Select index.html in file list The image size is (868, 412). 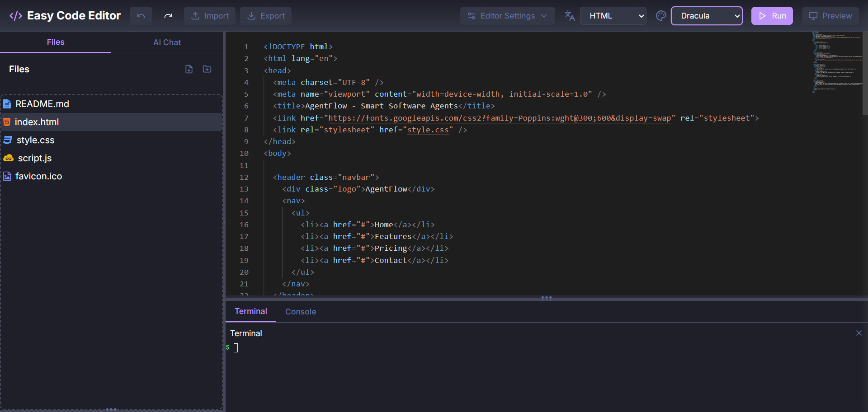111,122
